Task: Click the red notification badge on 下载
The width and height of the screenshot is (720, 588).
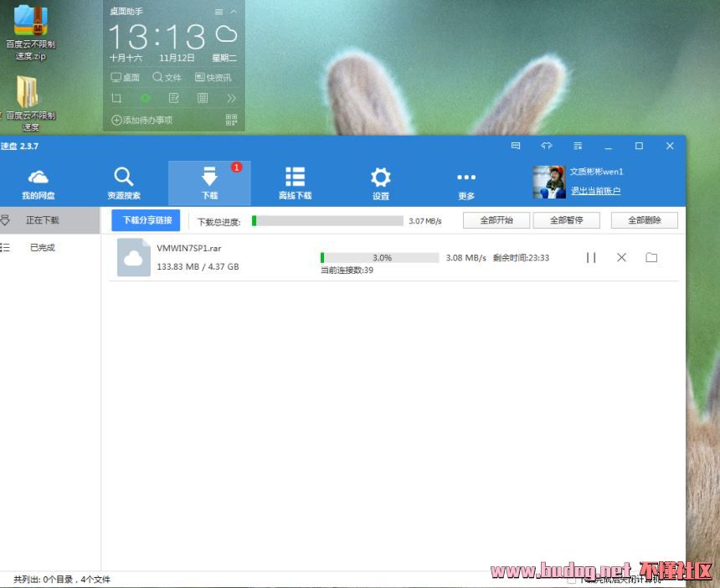Action: point(236,168)
